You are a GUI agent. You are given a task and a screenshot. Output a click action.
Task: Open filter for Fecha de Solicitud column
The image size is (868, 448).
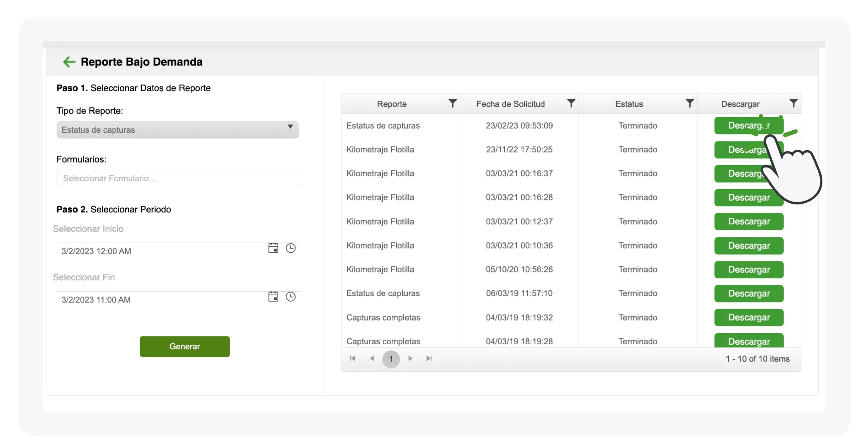click(571, 104)
